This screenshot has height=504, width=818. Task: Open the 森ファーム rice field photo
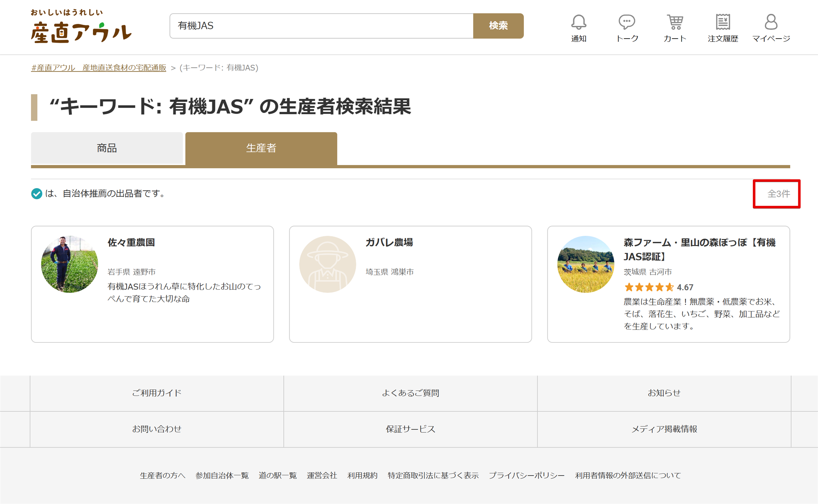pos(586,264)
